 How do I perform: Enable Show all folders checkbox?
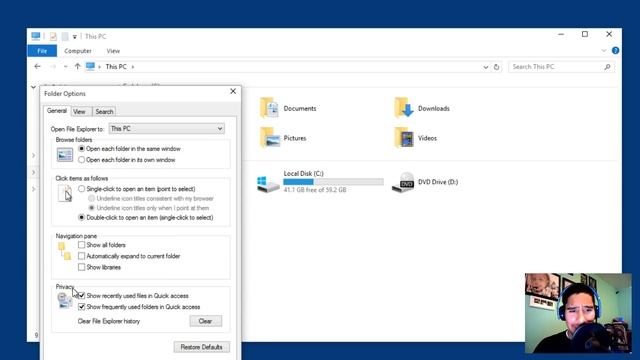(x=81, y=245)
